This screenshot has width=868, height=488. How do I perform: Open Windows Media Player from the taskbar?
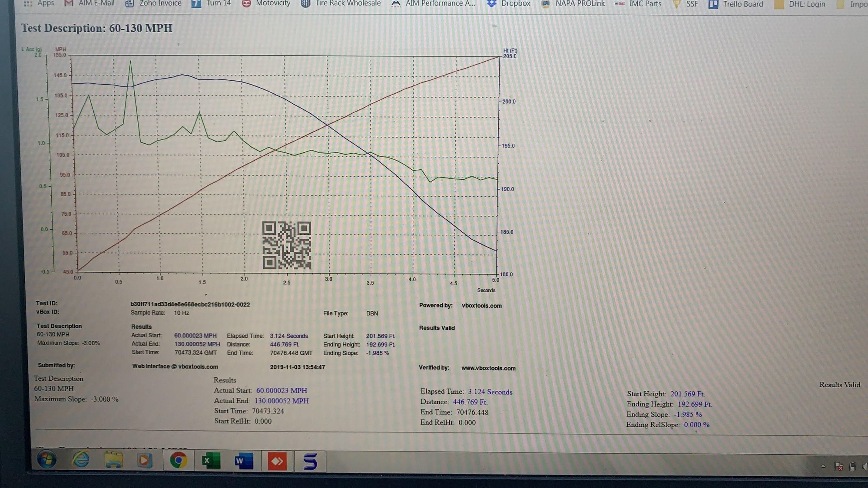145,460
